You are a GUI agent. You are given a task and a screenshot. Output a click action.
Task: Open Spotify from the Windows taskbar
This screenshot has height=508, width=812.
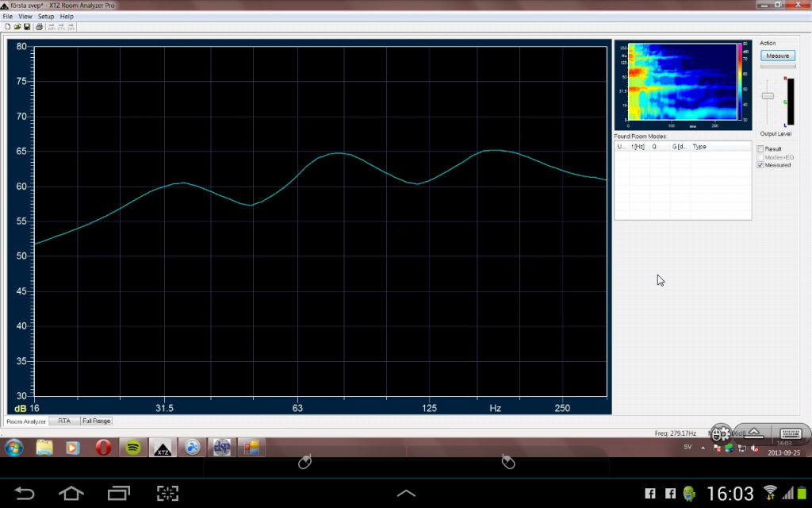coord(133,448)
